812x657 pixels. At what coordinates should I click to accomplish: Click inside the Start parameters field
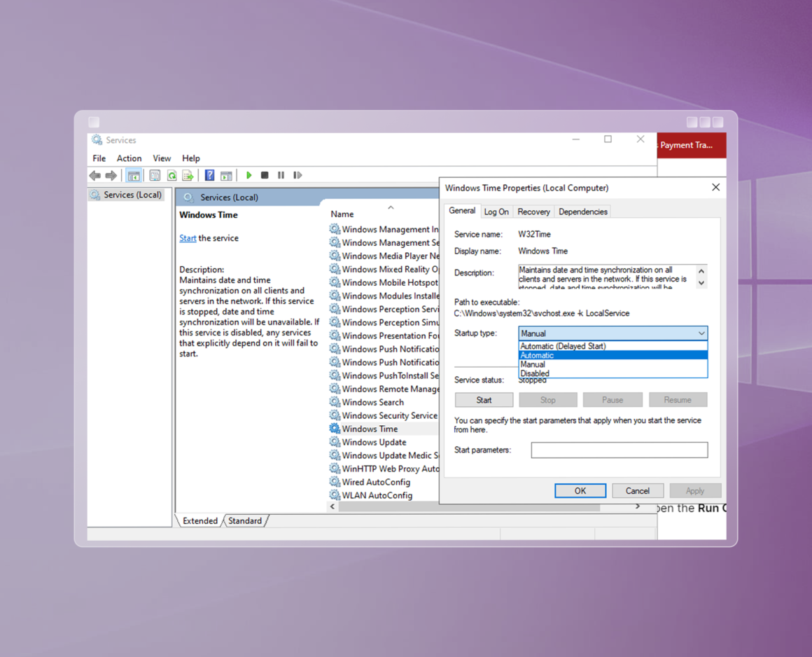619,450
